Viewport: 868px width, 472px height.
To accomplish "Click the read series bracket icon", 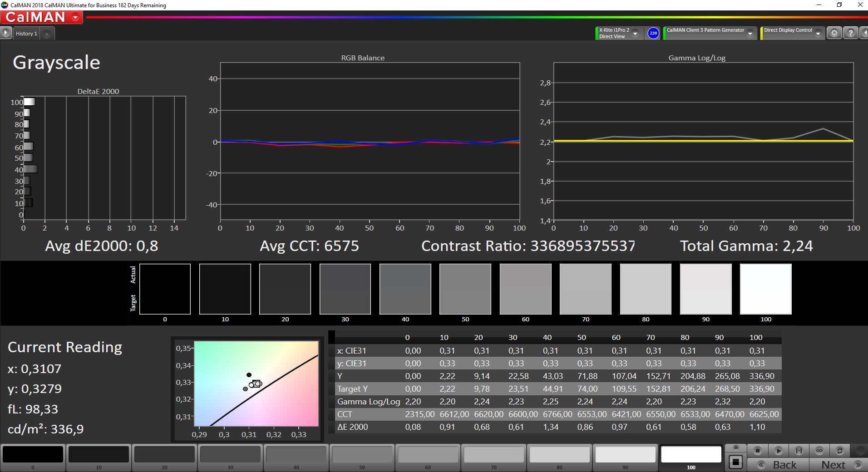I will click(x=799, y=451).
